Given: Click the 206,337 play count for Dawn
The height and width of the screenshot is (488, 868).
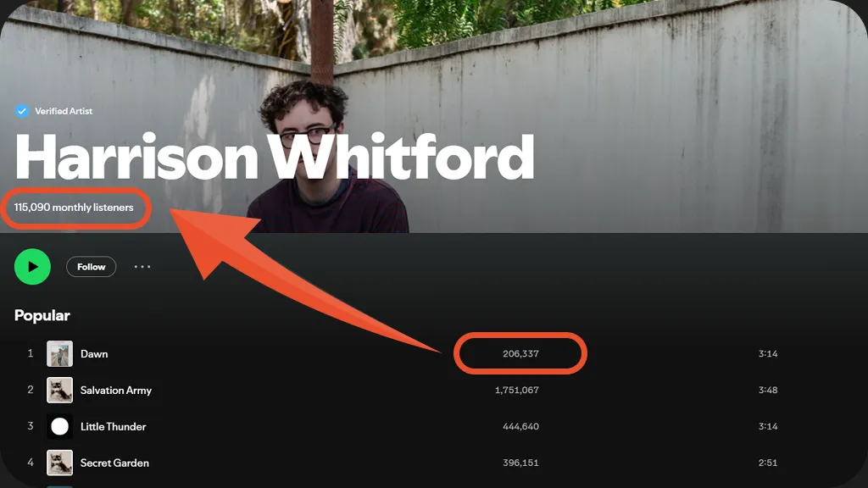Looking at the screenshot, I should coord(520,353).
